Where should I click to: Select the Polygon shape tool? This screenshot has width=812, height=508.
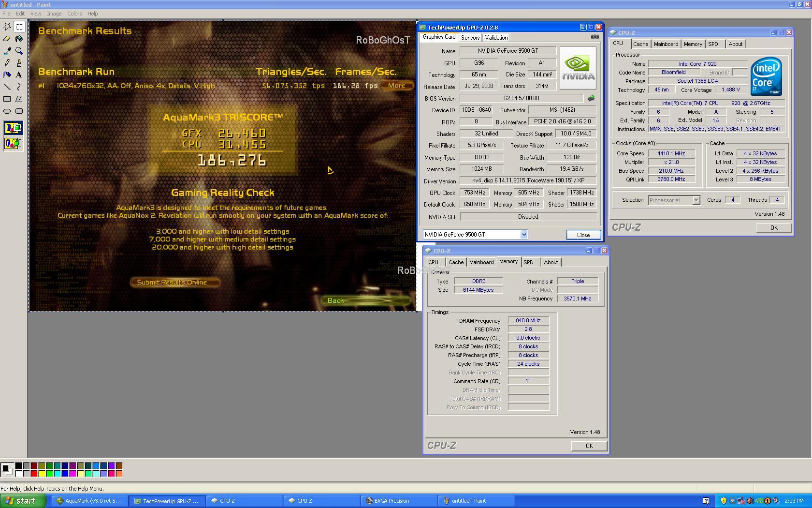pos(19,99)
